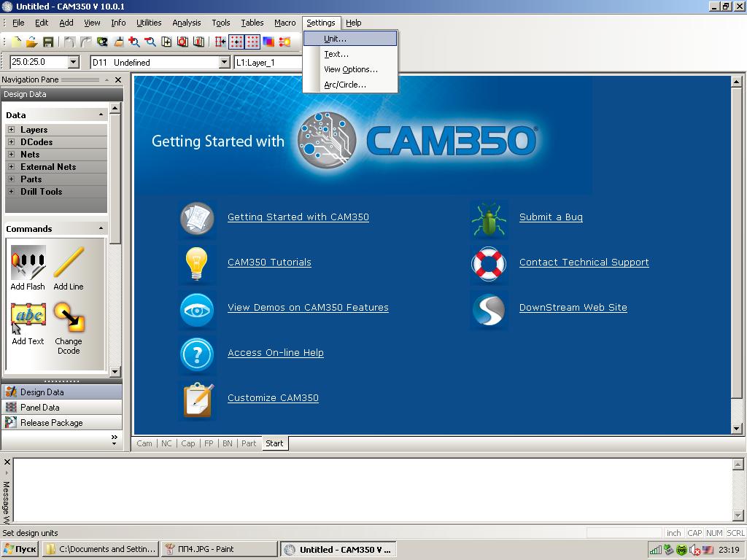Click the Save floppy disk icon
The width and height of the screenshot is (747, 560).
pos(48,42)
